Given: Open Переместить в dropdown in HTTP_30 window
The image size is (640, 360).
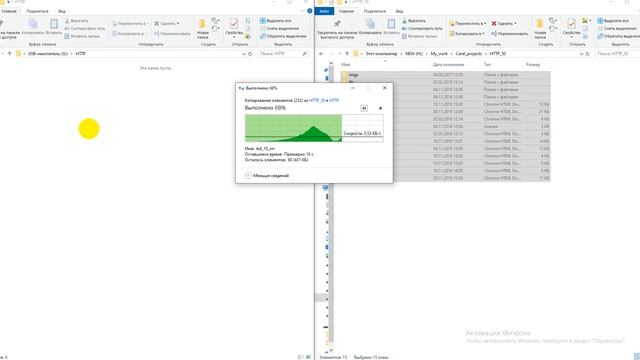Looking at the screenshot, I should point(467,24).
